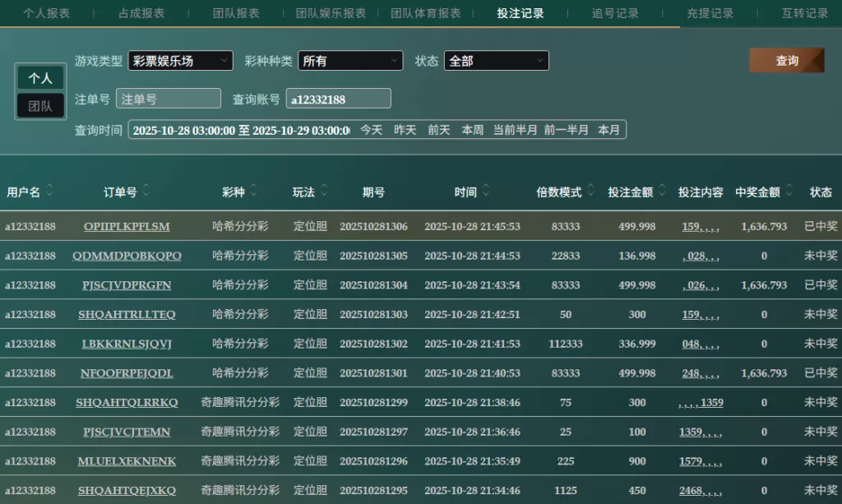Open order link OPIIPLKPFLSM
The height and width of the screenshot is (504, 842).
127,226
